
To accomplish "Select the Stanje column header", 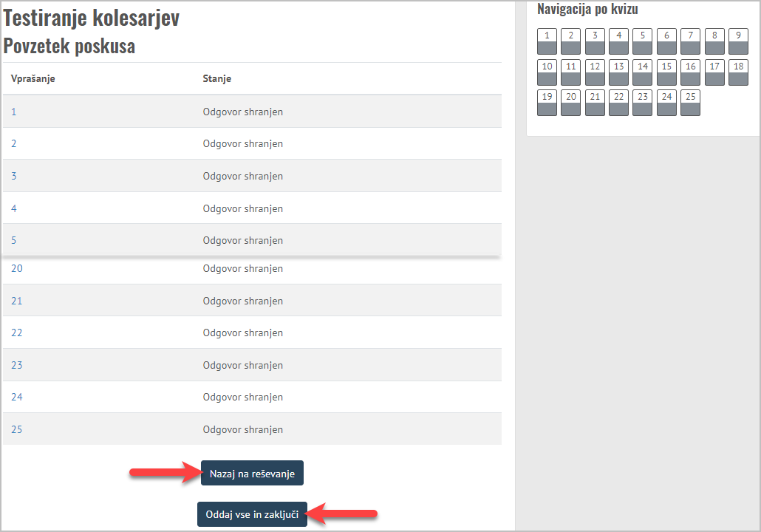I will (x=216, y=78).
